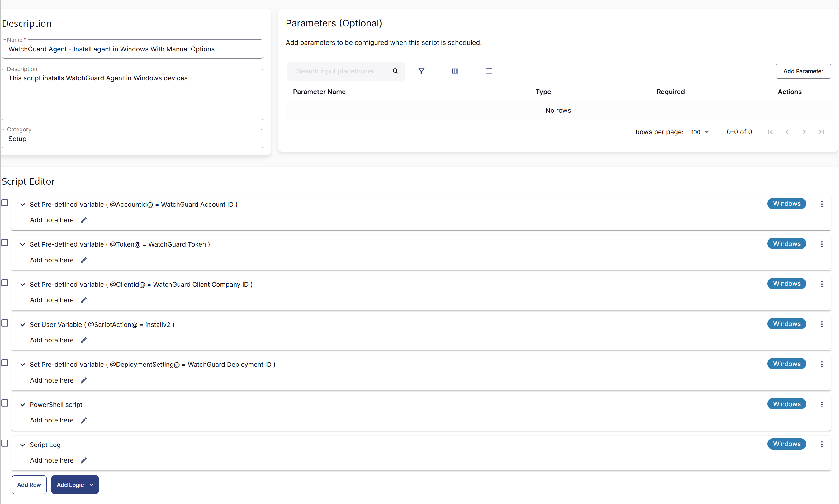Click the last-page arrow in pagination controls
The width and height of the screenshot is (839, 504).
click(821, 132)
